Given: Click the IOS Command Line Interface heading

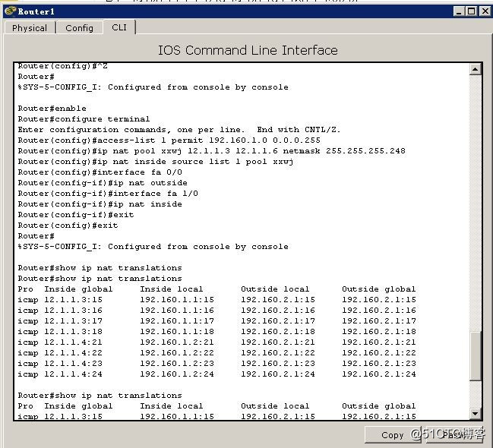Looking at the screenshot, I should tap(248, 50).
